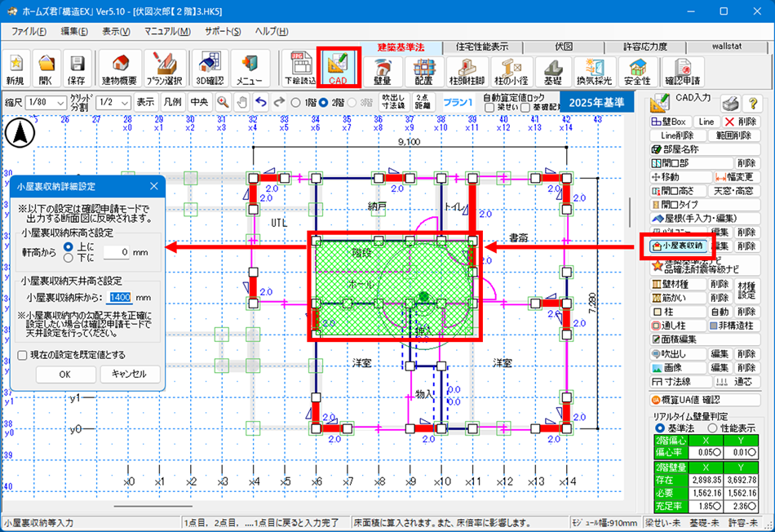Viewport: 775px width, 532px height.
Task: Click the 下絵読込 import icon
Action: point(299,69)
